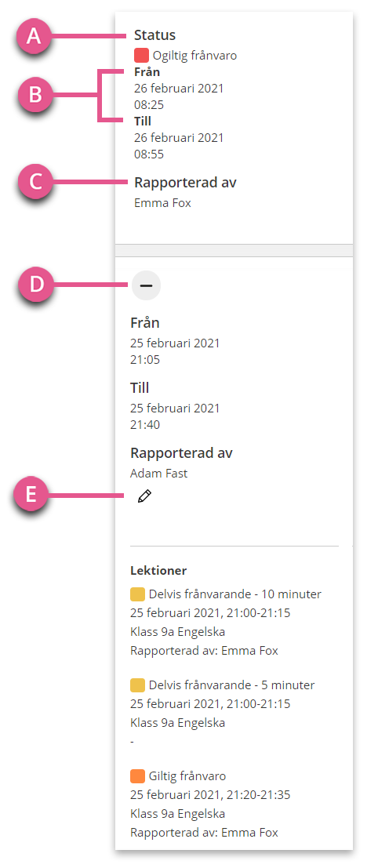Click the pencil edit icon under Adam Fast
378x868 pixels.
[x=144, y=496]
